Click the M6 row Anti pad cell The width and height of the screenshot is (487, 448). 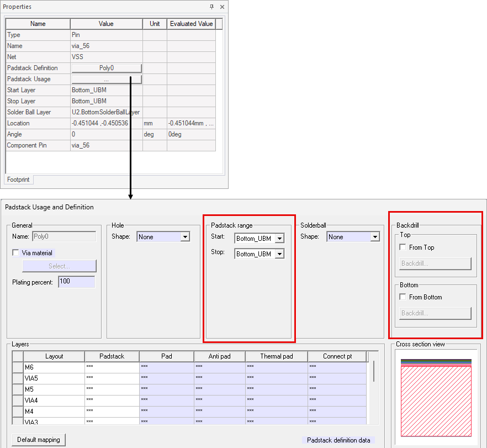point(220,367)
